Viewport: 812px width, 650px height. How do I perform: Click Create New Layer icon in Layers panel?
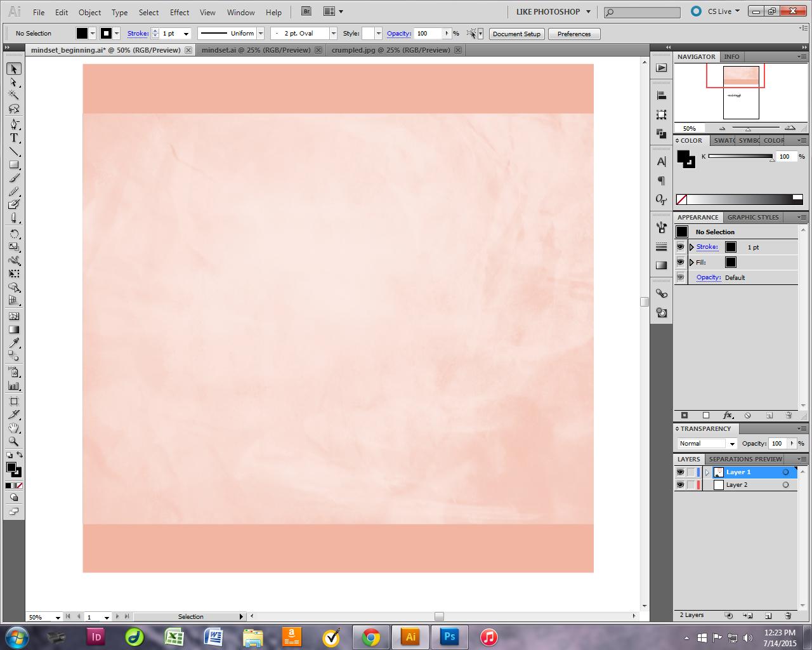coord(768,616)
